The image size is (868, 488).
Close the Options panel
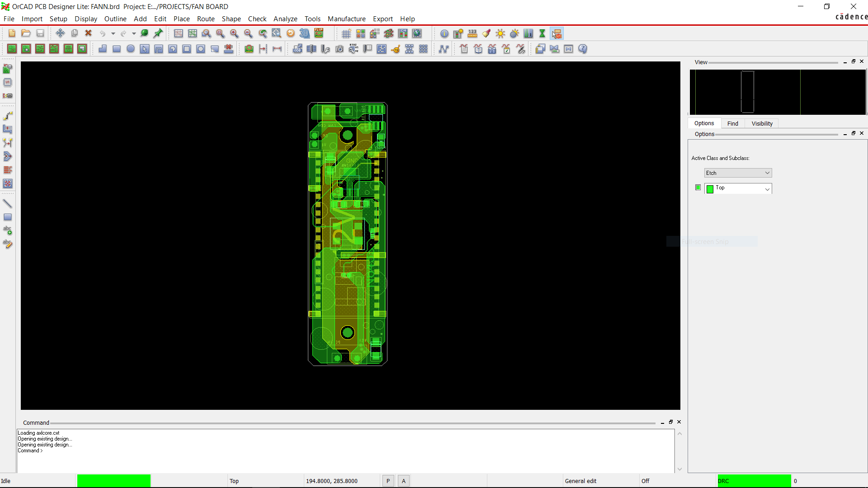point(862,133)
